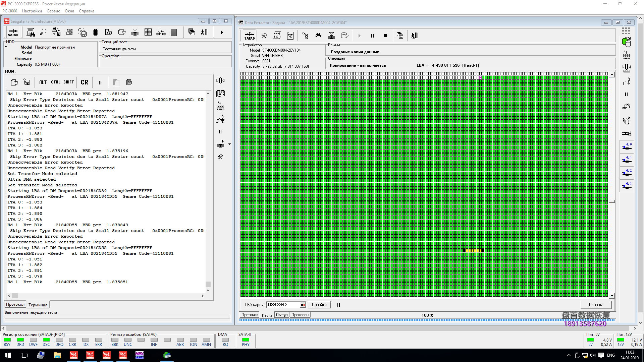Open the Сервис menu
The width and height of the screenshot is (644, 362).
click(x=53, y=11)
